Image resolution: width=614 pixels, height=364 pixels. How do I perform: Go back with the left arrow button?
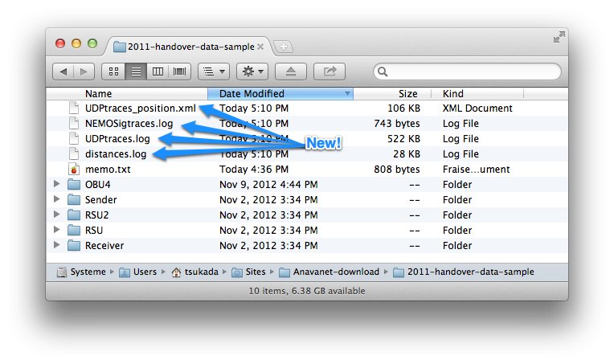(63, 72)
